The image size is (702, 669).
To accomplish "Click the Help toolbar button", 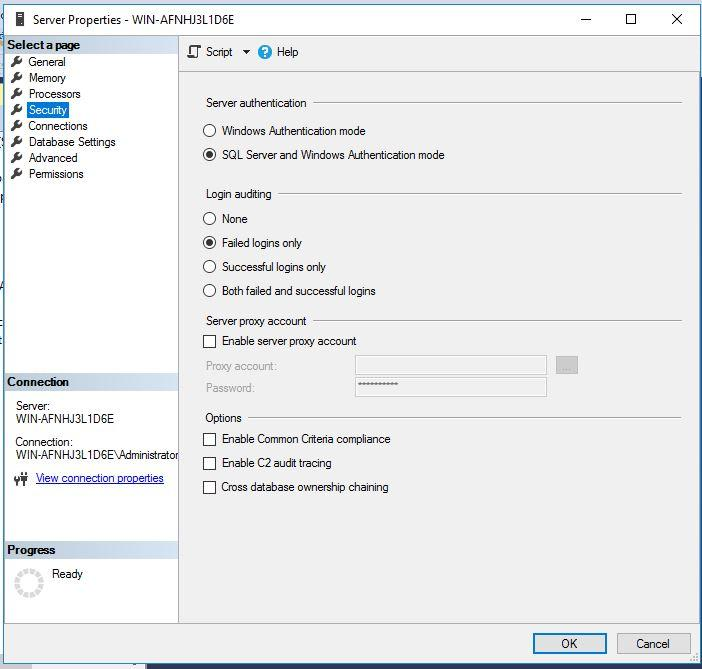I will 278,52.
